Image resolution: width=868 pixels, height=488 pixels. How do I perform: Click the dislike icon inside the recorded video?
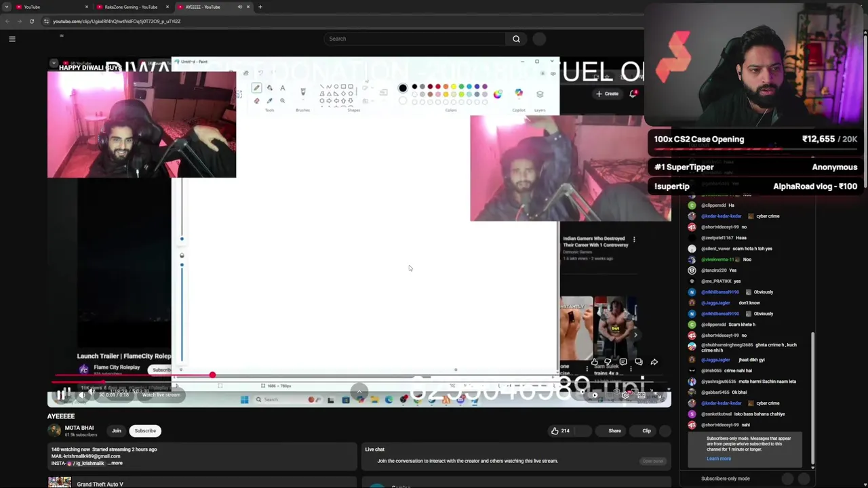[608, 362]
